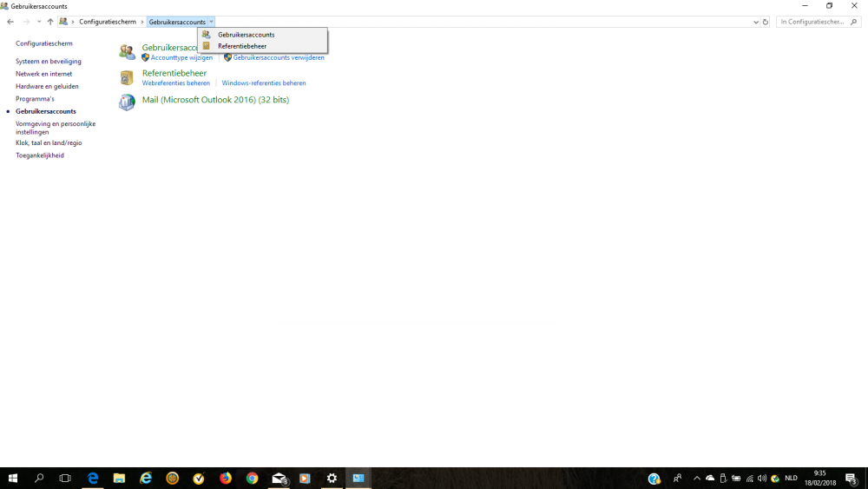Open Referentiebeheer heading link
The image size is (868, 489).
pos(174,73)
